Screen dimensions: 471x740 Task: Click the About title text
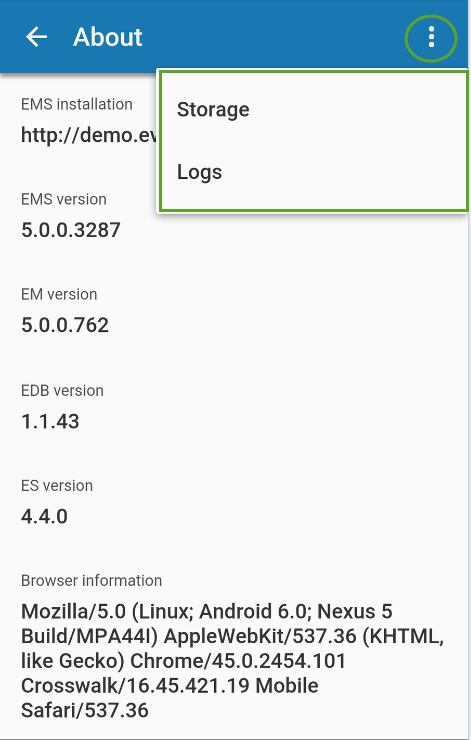[108, 37]
